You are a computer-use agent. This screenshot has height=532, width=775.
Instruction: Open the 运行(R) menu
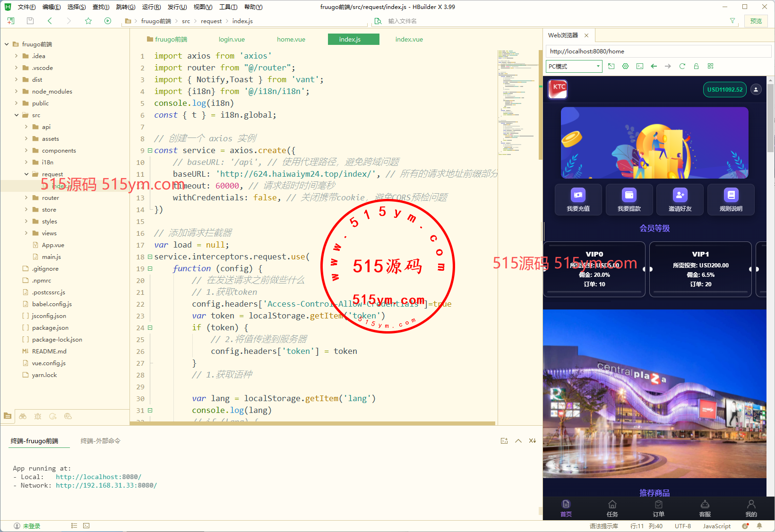tap(151, 7)
